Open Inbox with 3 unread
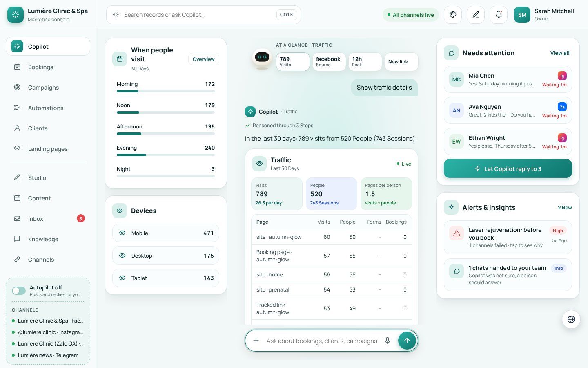Image resolution: width=588 pixels, height=368 pixels. [48, 219]
